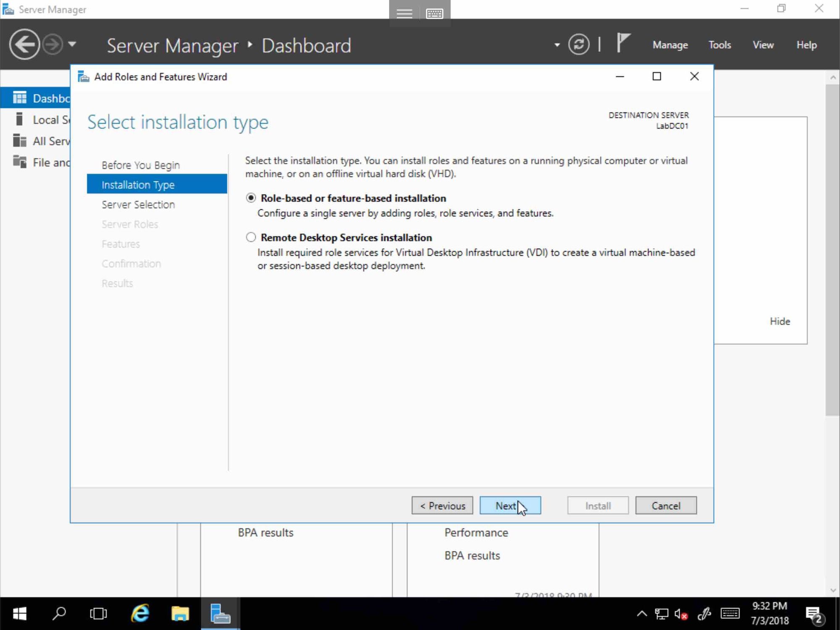Select All Servers in the sidebar
Viewport: 840px width, 630px height.
(x=36, y=141)
